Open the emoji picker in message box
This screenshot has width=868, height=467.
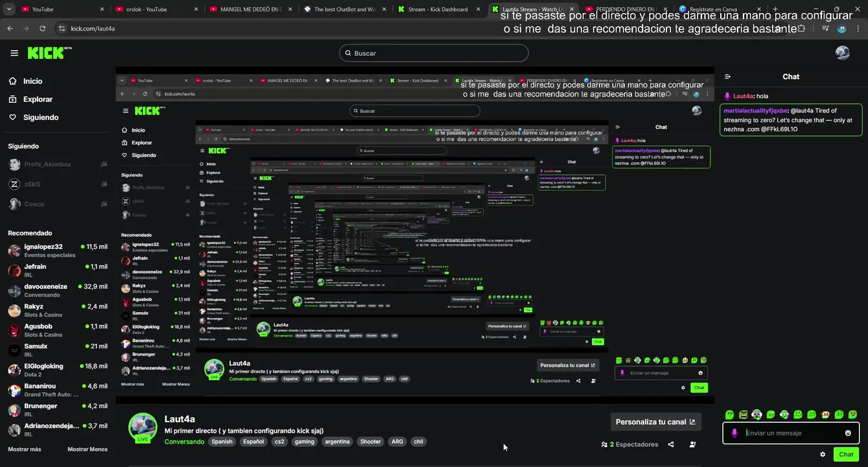[848, 433]
